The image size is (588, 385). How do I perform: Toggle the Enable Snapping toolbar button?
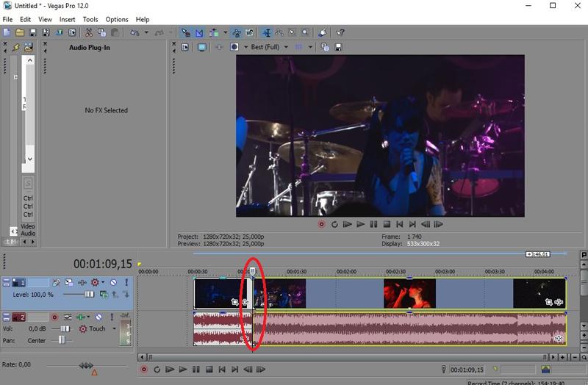click(x=185, y=33)
